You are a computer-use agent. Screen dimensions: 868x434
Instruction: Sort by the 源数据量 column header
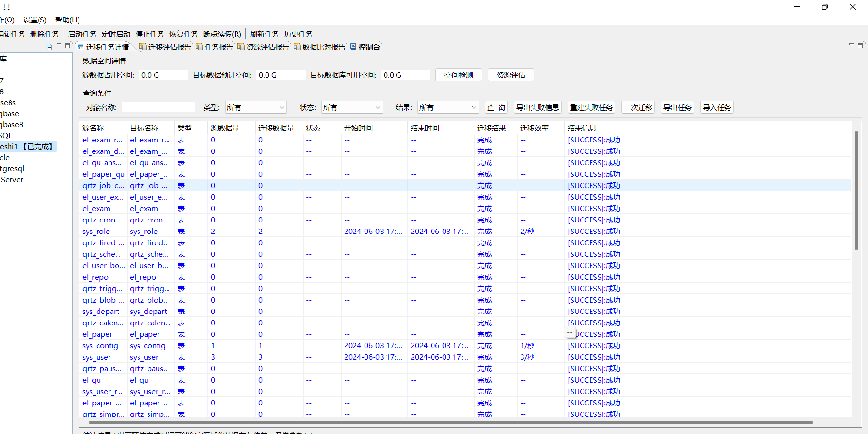(231, 128)
